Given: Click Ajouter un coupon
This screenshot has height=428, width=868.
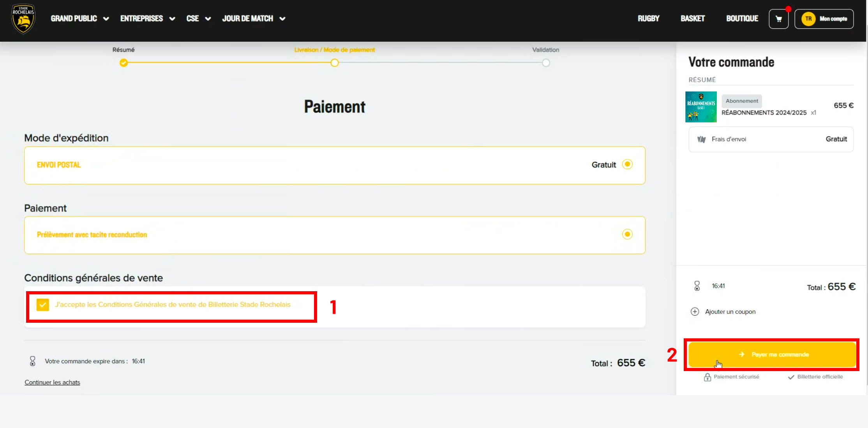Looking at the screenshot, I should [x=730, y=311].
